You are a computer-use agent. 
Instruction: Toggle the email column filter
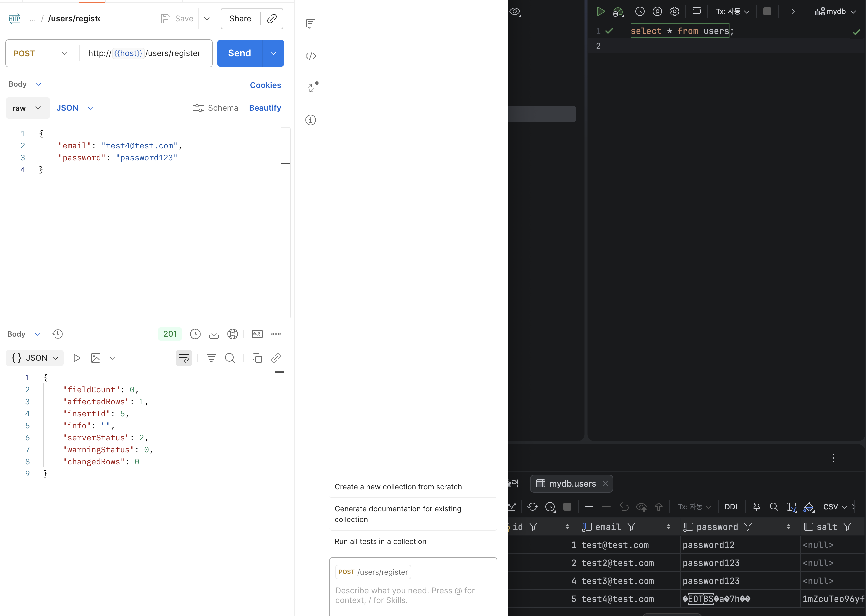click(x=631, y=527)
